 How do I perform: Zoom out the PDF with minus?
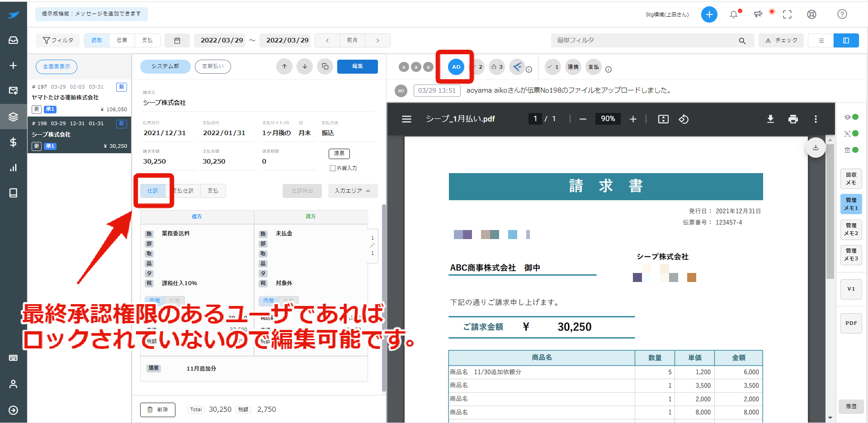click(x=583, y=119)
